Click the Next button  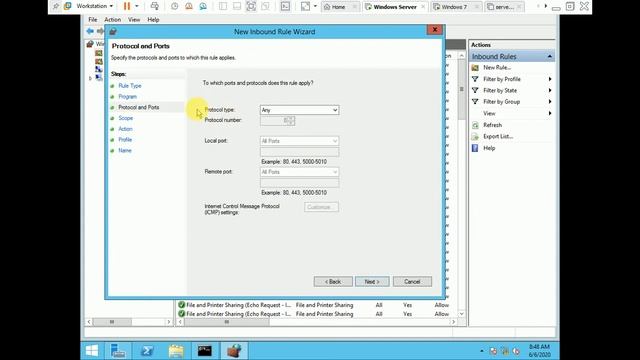pos(372,282)
